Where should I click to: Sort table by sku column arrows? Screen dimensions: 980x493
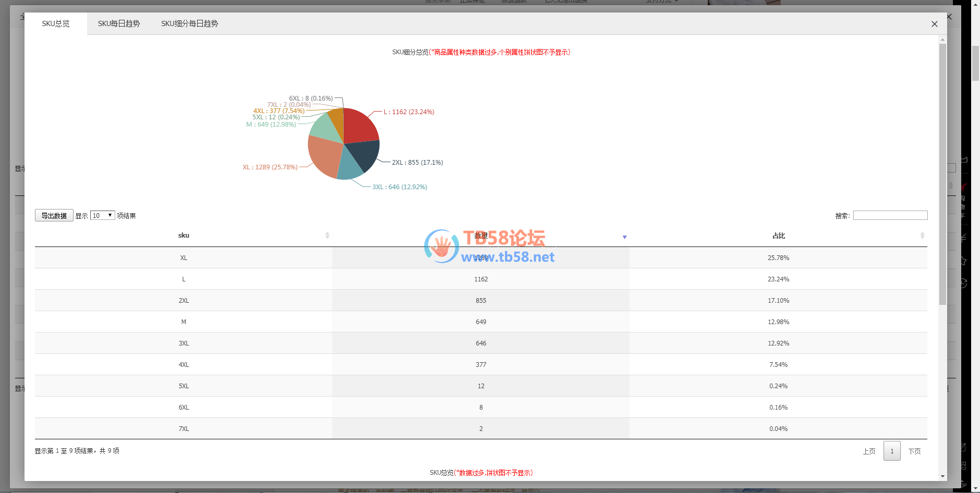327,236
